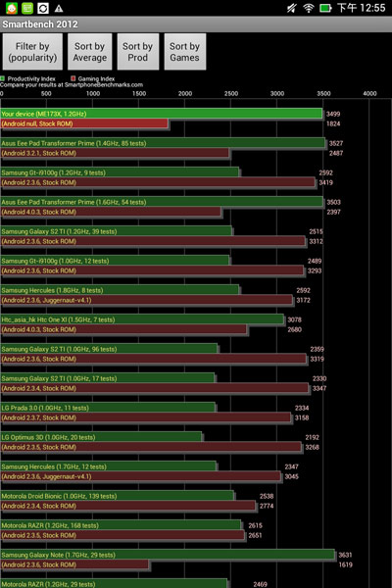Tap the Sort by Average button
This screenshot has height=588, width=392.
coord(89,52)
